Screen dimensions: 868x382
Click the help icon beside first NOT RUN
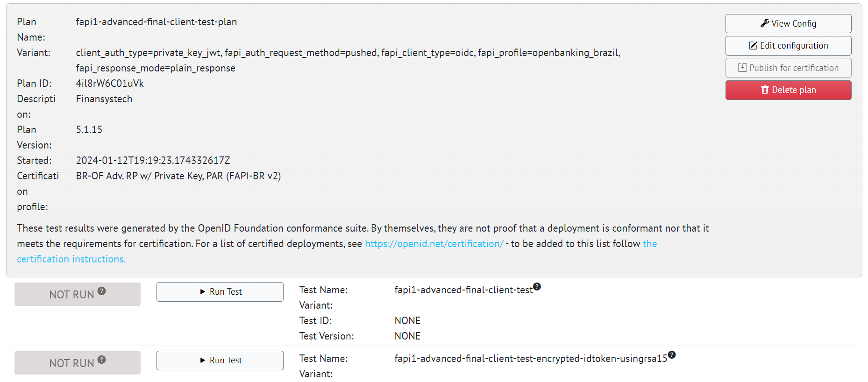(x=102, y=291)
